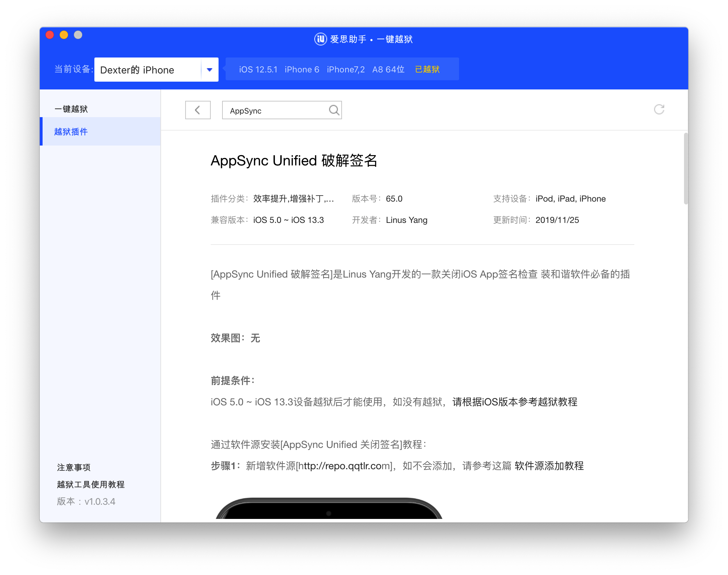Click the magnifier icon to search AppSync
Image resolution: width=728 pixels, height=575 pixels.
(333, 110)
